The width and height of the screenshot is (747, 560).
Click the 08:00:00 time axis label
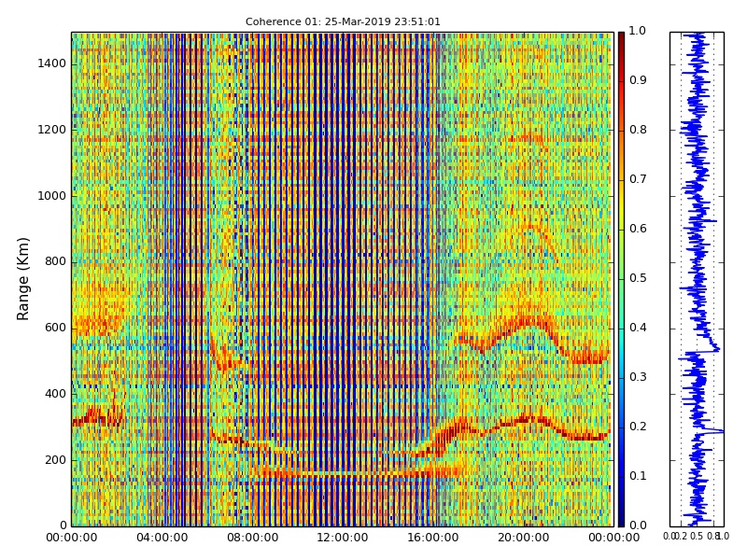pos(252,538)
